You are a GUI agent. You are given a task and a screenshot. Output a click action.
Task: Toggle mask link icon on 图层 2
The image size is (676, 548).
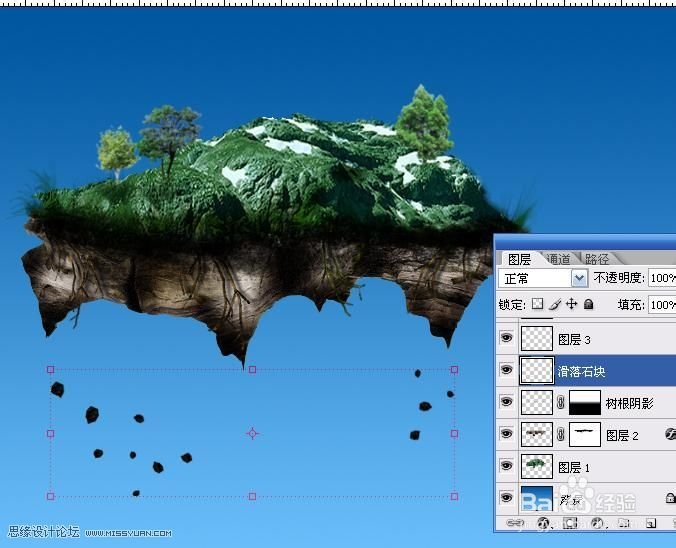click(x=560, y=434)
